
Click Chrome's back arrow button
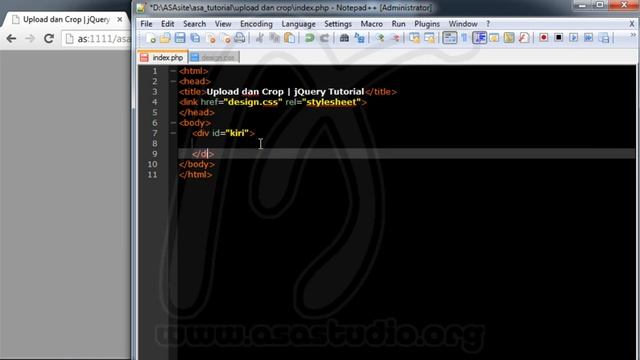(x=11, y=38)
